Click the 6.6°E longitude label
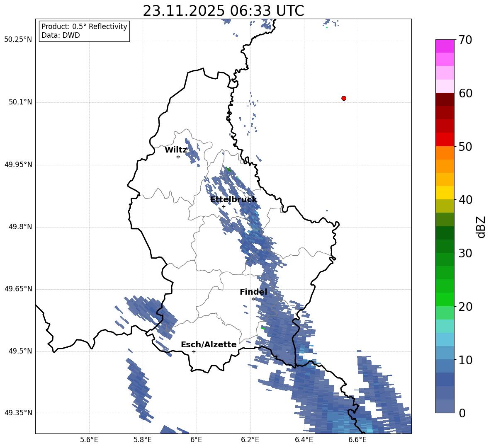491x448 pixels. (x=357, y=440)
